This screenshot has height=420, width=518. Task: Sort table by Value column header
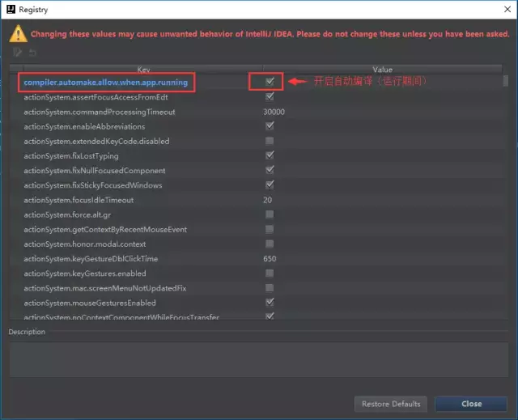click(x=383, y=69)
